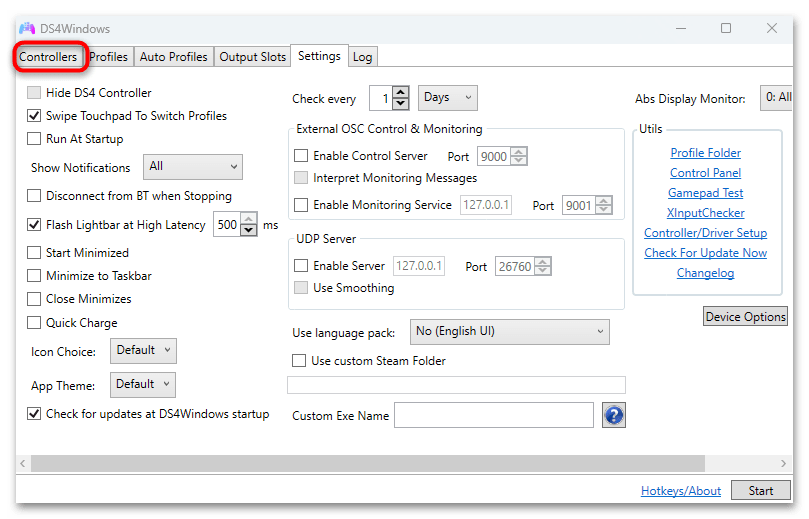Tick Use custom Steam Folder
The width and height of the screenshot is (809, 519).
299,361
